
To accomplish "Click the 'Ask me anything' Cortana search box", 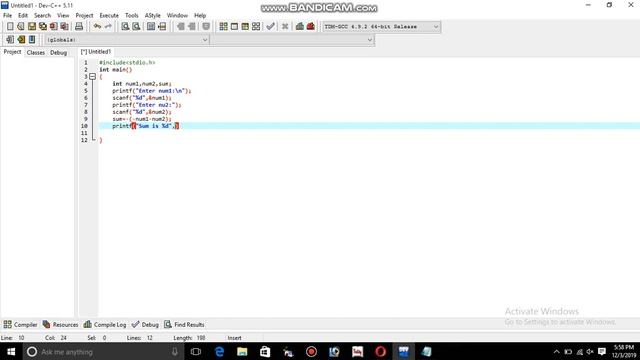I will click(x=103, y=351).
